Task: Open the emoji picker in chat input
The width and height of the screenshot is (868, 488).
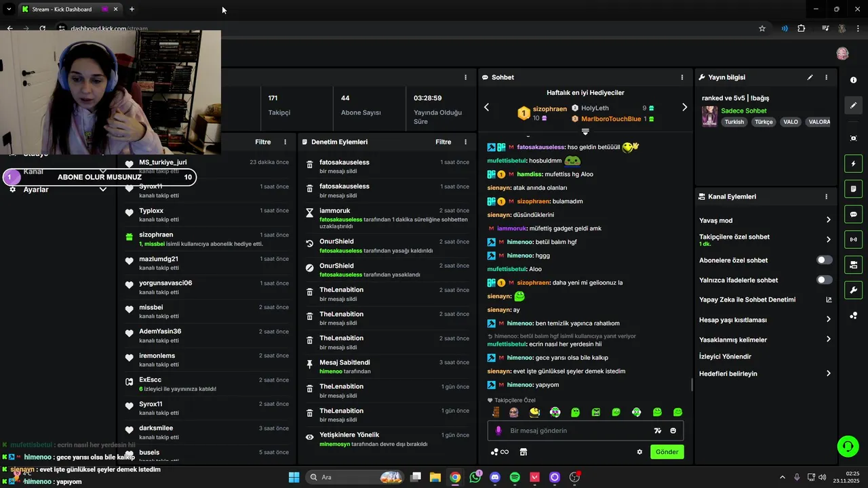Action: [673, 430]
